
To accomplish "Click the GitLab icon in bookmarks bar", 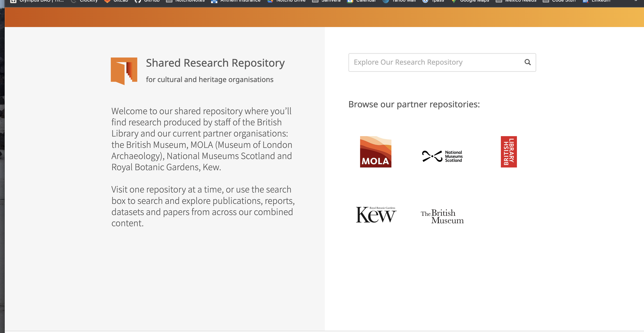I will point(107,1).
